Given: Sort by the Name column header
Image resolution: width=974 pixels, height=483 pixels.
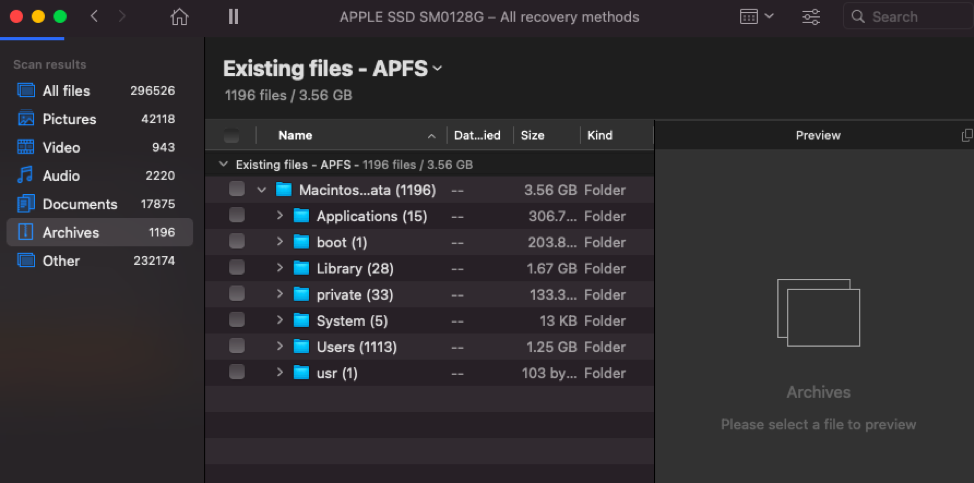Looking at the screenshot, I should (295, 135).
